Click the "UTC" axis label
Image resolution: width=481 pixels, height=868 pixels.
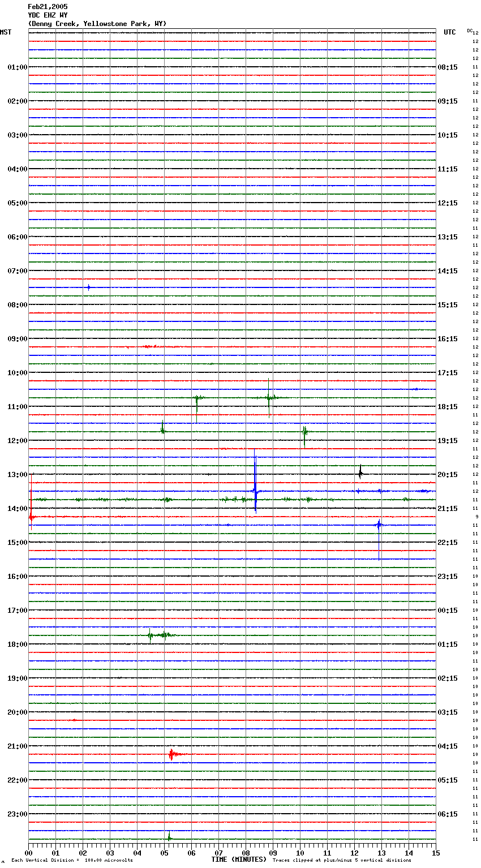(x=450, y=32)
